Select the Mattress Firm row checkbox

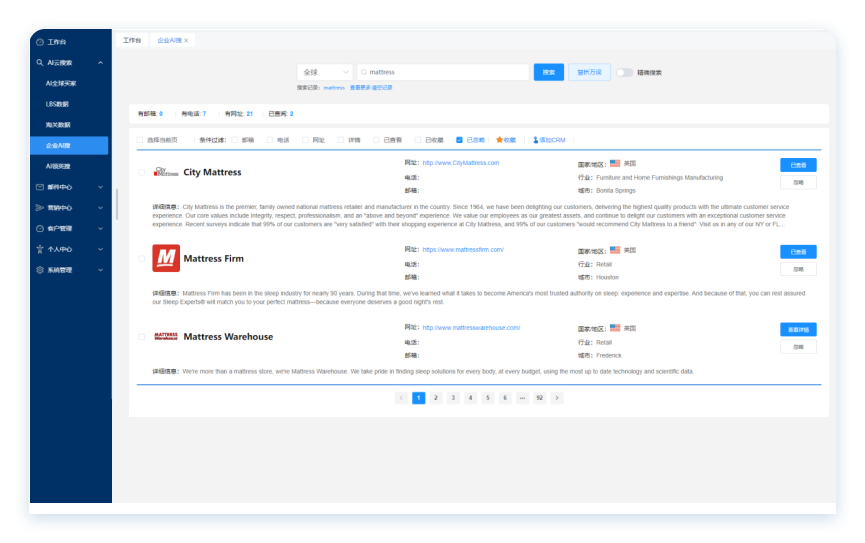(142, 259)
